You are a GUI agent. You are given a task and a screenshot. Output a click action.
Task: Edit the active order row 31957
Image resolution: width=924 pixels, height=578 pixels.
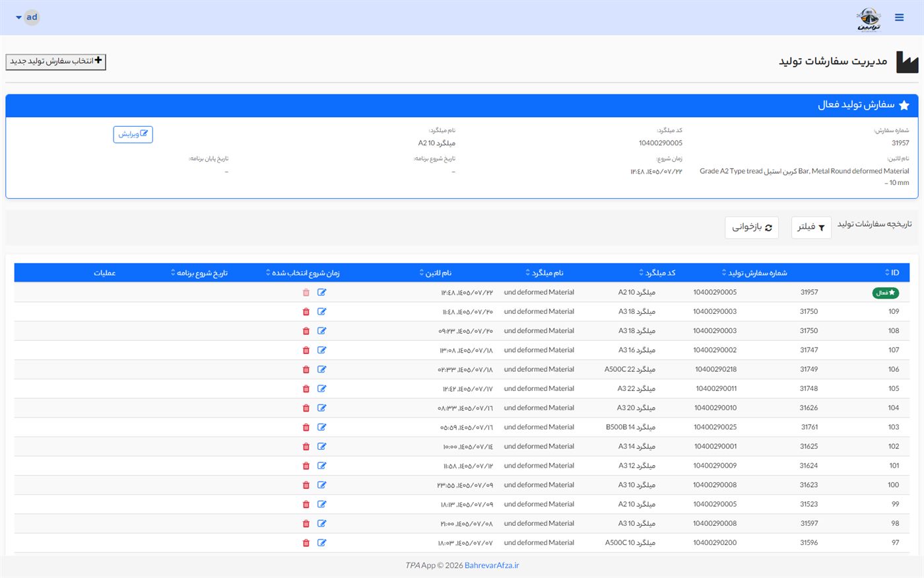coord(322,292)
